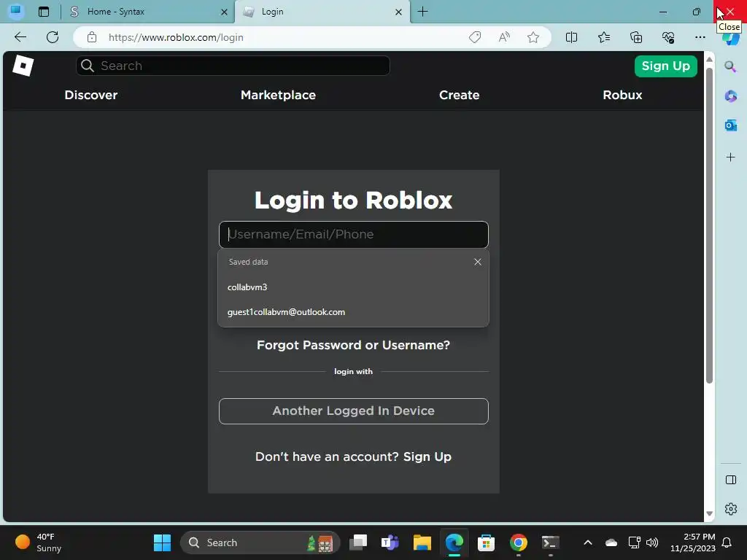Open Outlook sidebar icon
The width and height of the screenshot is (747, 560).
730,125
